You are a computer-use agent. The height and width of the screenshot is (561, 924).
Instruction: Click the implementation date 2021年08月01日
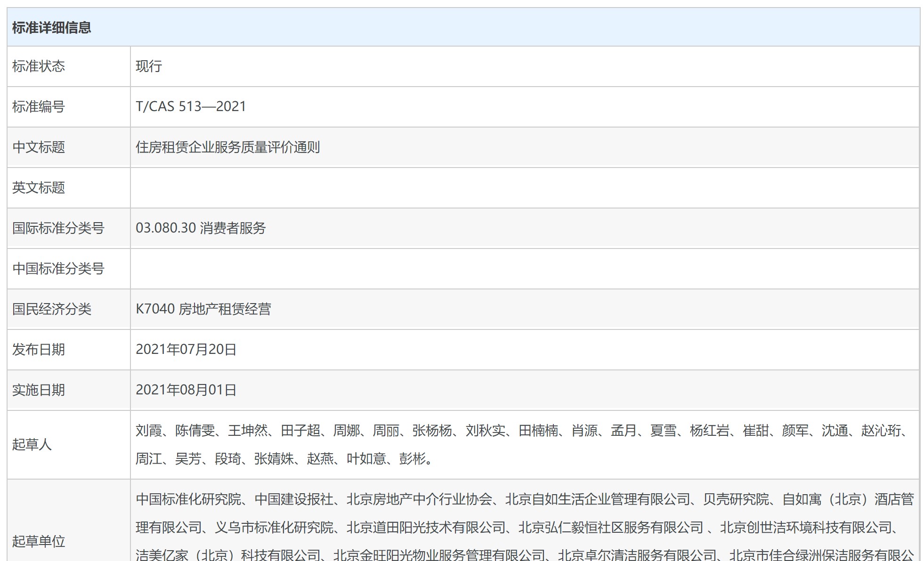pos(186,390)
